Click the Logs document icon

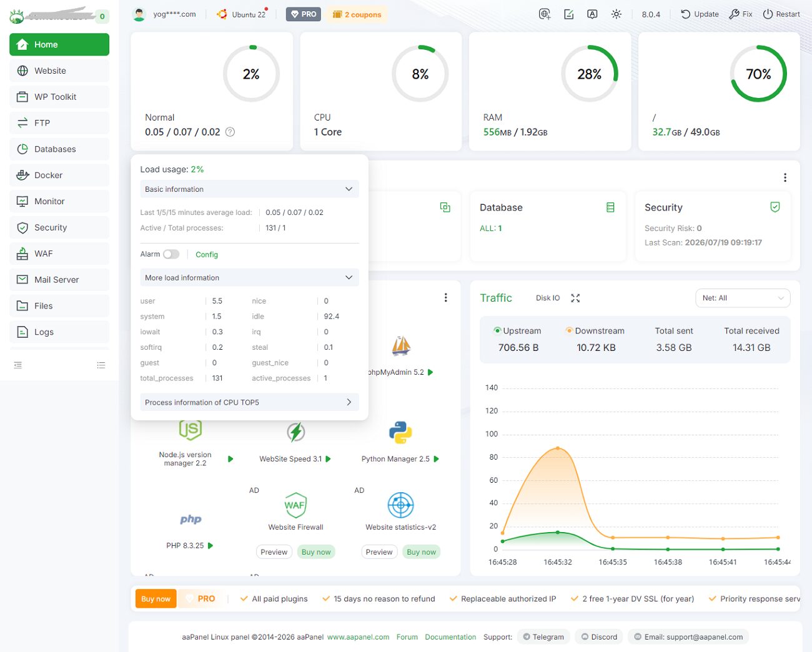pos(22,332)
